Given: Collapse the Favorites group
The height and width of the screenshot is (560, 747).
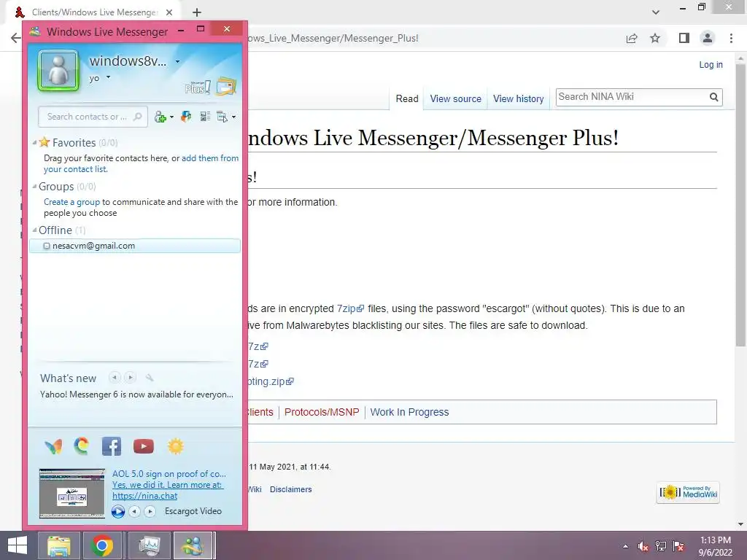Looking at the screenshot, I should click(34, 142).
